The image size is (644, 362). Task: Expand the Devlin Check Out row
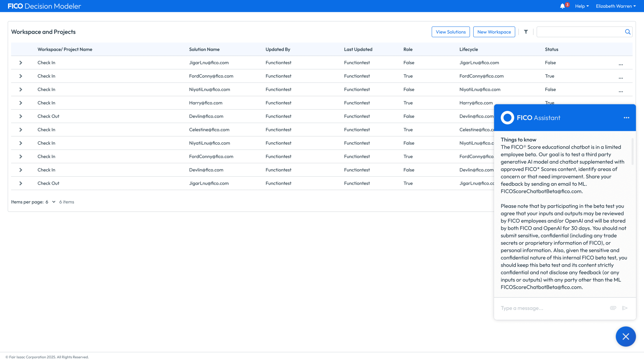point(21,116)
